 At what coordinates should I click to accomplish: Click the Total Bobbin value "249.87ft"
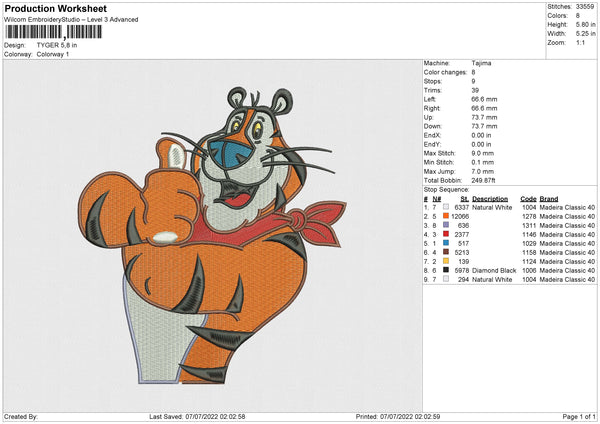483,180
